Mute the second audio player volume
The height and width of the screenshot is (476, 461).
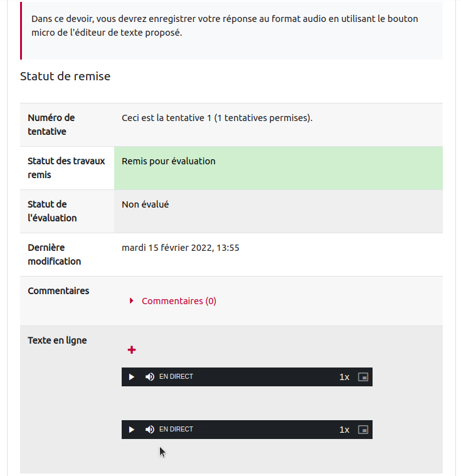(x=149, y=430)
